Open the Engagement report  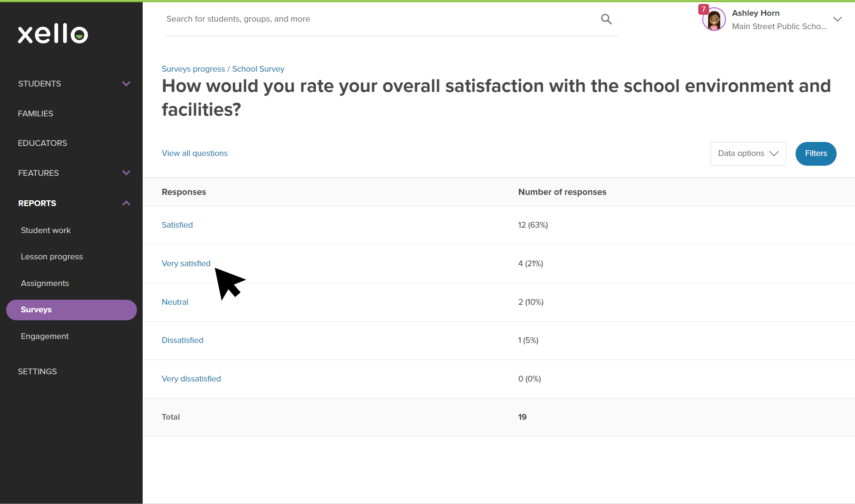(45, 336)
